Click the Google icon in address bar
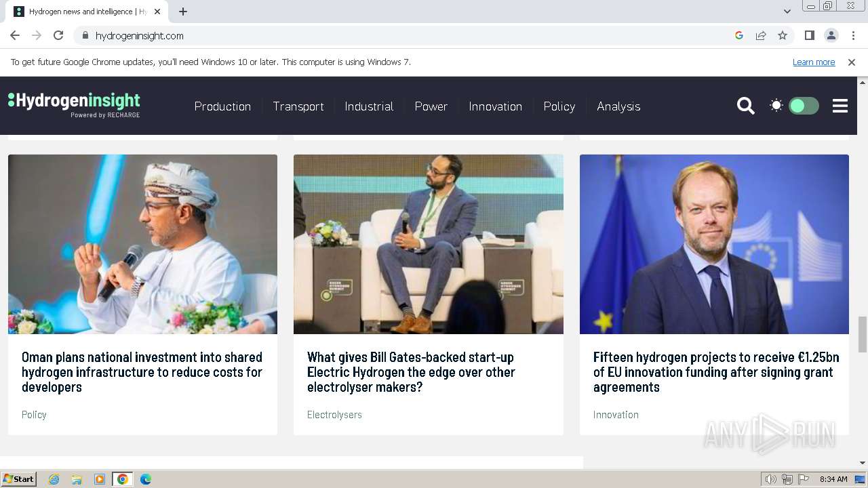Viewport: 868px width, 488px height. coord(739,35)
